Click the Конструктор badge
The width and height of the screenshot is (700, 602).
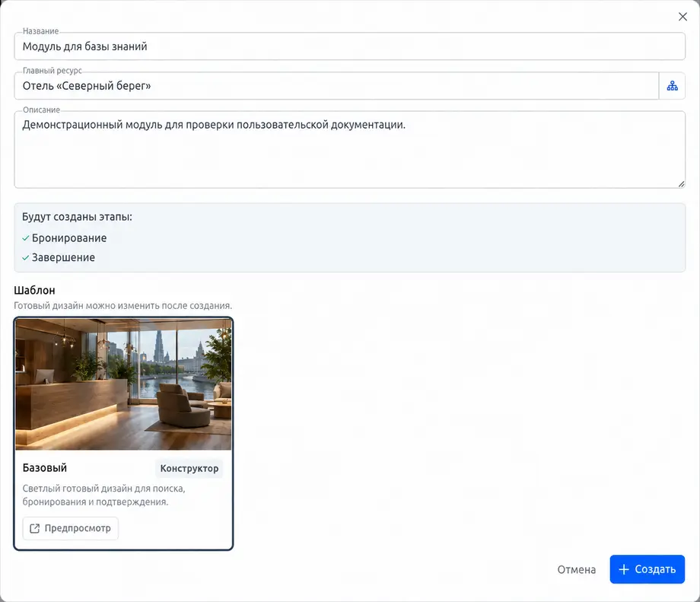[189, 469]
